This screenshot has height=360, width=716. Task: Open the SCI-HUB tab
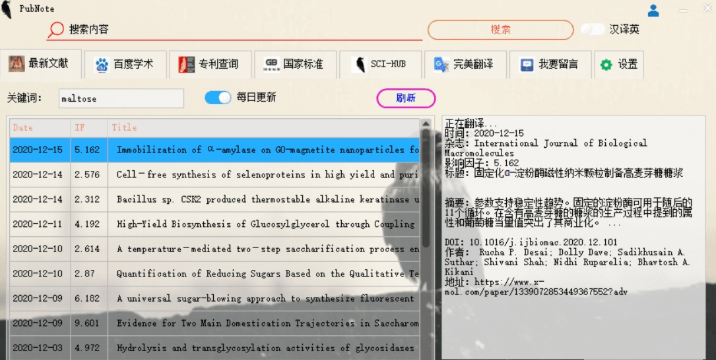pyautogui.click(x=380, y=64)
